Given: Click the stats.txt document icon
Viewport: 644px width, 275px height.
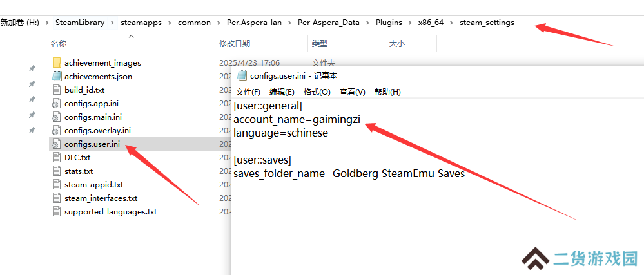Looking at the screenshot, I should click(57, 171).
